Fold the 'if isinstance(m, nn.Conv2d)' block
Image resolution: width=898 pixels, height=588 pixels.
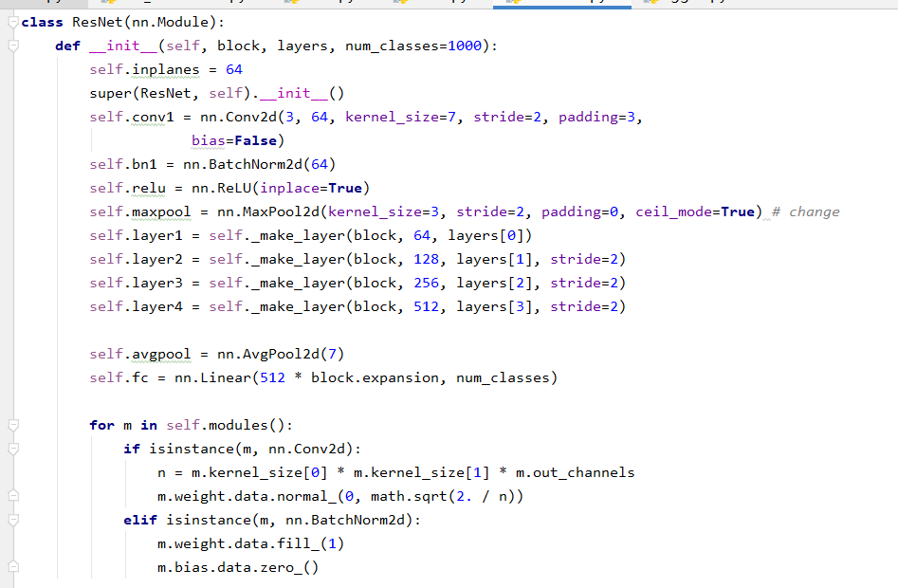click(x=13, y=449)
